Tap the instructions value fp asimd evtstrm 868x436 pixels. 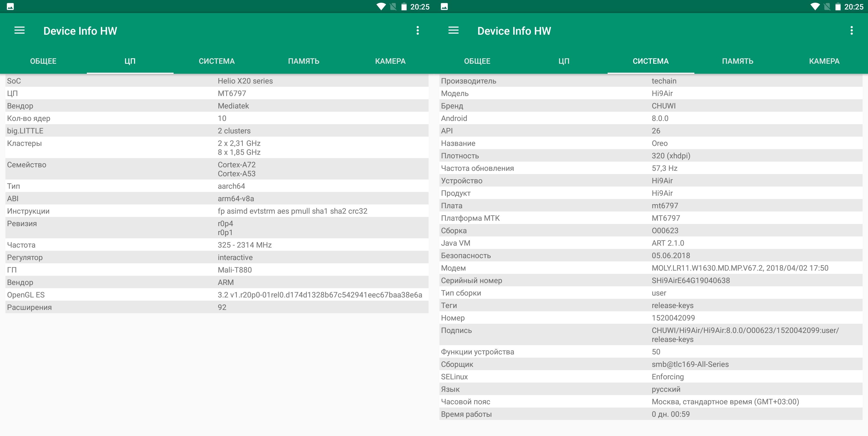click(292, 211)
